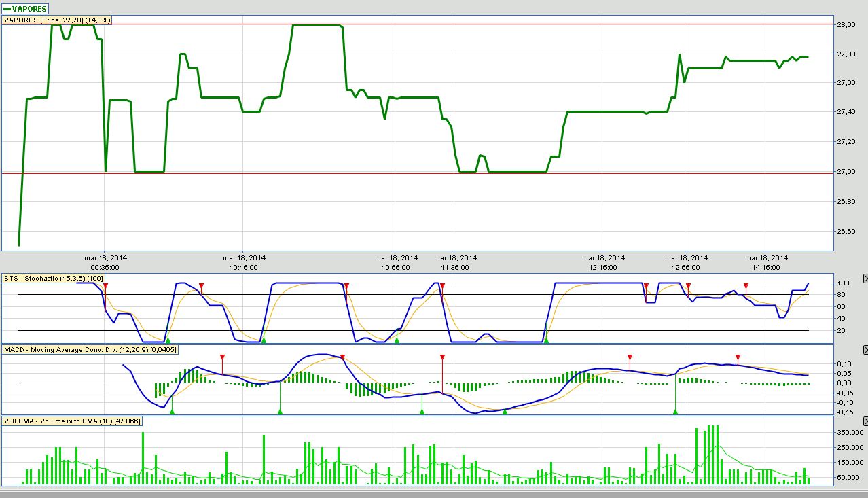868x498 pixels.
Task: Close the MACD indicator panel
Action: tap(865, 349)
